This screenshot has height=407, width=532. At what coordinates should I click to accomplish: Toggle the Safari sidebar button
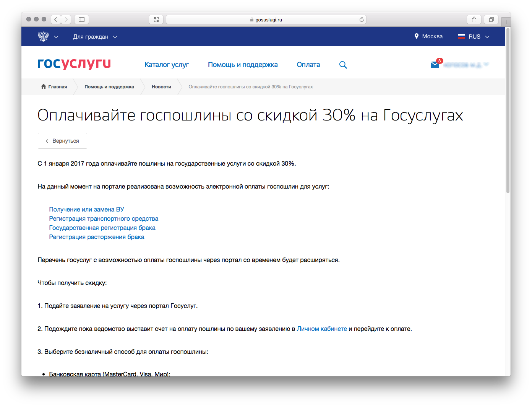81,20
